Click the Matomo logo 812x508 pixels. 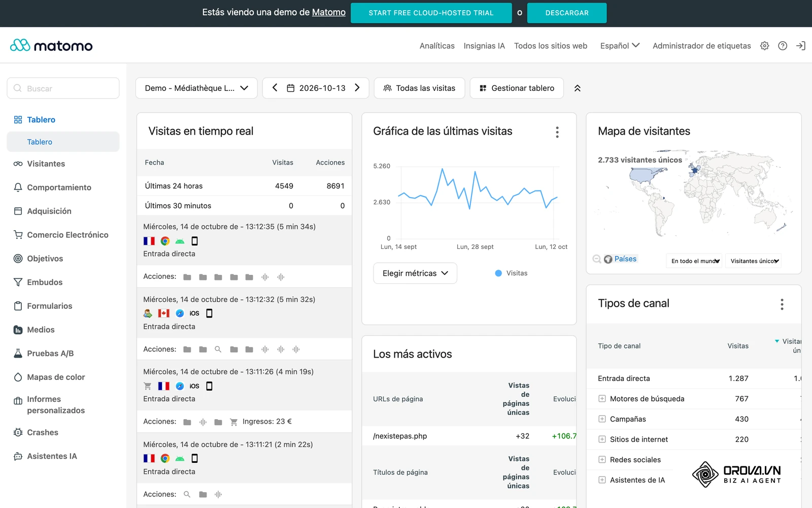(x=51, y=46)
